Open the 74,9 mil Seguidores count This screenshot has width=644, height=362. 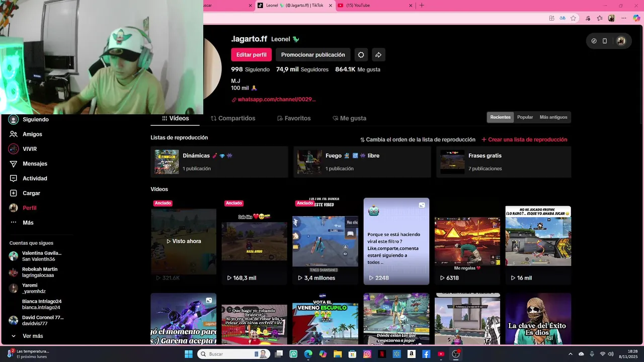click(302, 69)
